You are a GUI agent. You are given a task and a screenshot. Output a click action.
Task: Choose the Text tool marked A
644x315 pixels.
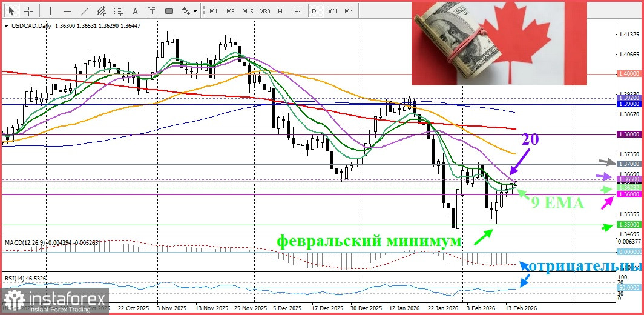[x=136, y=11]
